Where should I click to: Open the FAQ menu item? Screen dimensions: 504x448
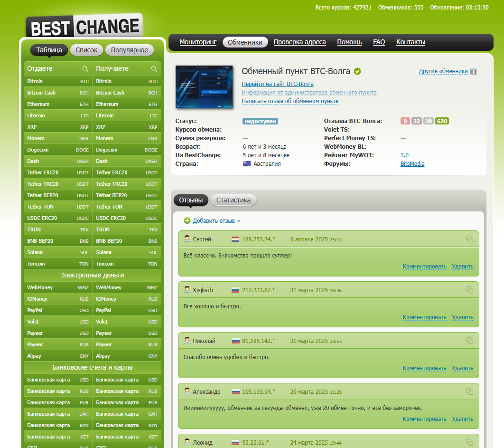pos(379,42)
